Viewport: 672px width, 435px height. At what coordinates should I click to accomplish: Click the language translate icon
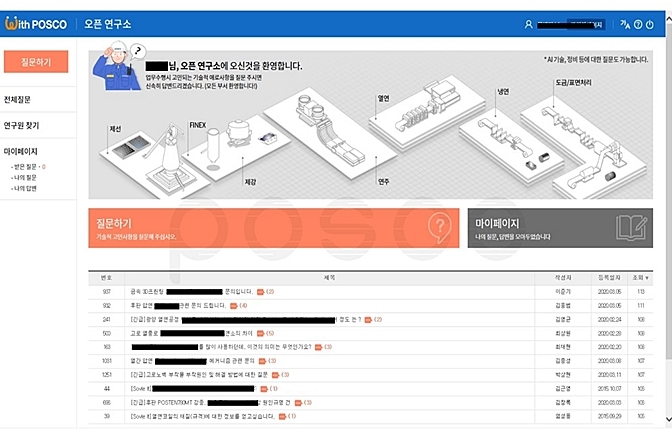click(625, 24)
